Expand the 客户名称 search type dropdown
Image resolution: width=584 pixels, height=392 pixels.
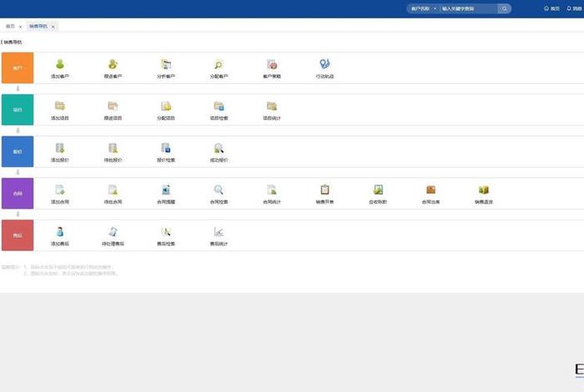pyautogui.click(x=424, y=8)
